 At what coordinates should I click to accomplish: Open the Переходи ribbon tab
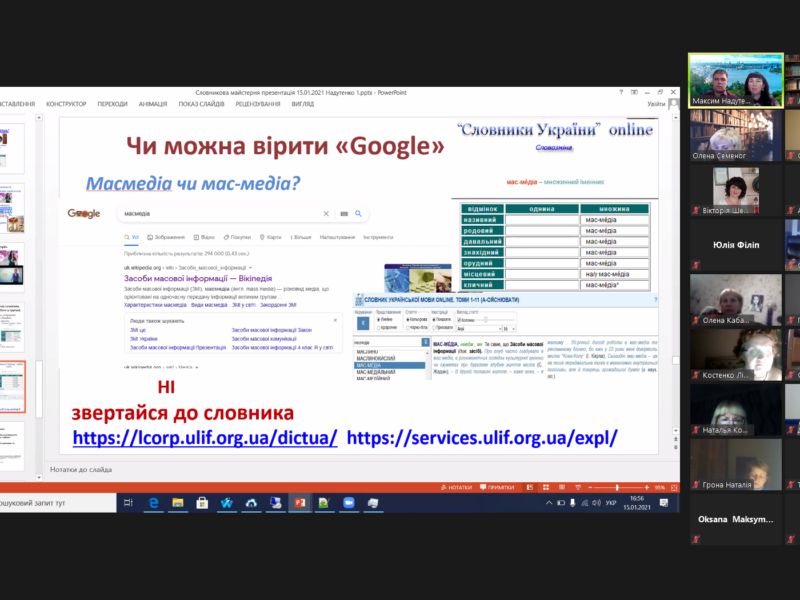(x=112, y=104)
